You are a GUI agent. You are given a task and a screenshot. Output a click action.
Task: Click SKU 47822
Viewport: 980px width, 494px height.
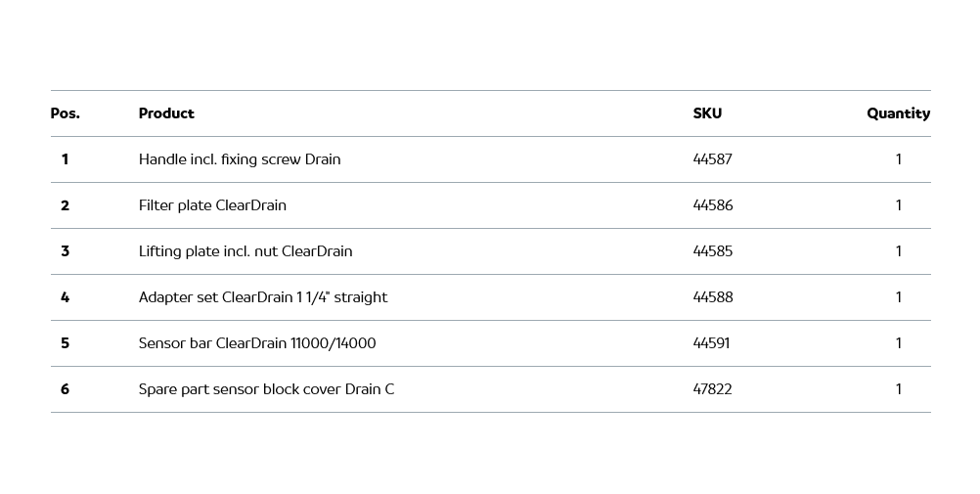point(712,389)
